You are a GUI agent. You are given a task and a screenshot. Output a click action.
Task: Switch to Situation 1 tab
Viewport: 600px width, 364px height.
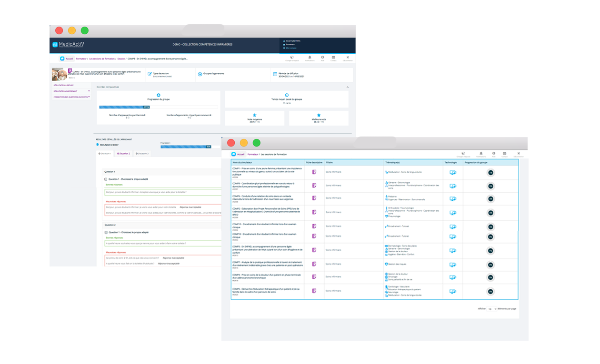coord(105,154)
